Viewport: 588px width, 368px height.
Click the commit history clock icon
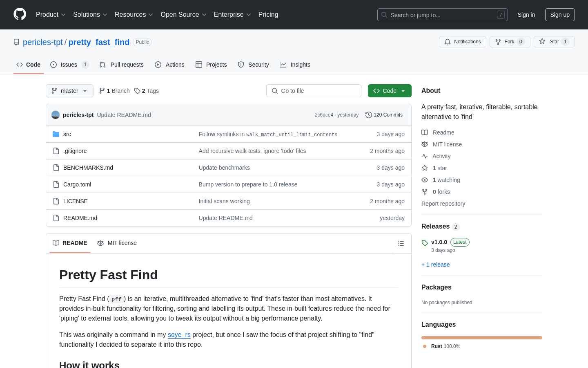369,115
